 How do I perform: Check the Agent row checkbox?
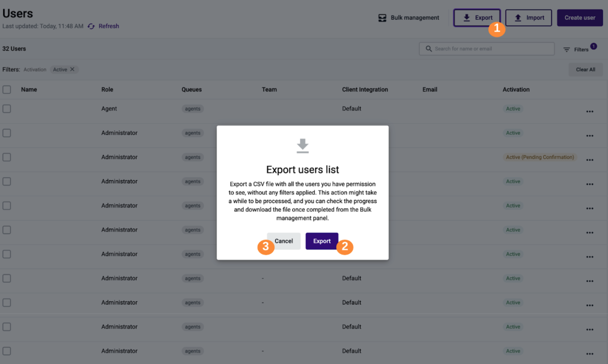click(x=7, y=109)
